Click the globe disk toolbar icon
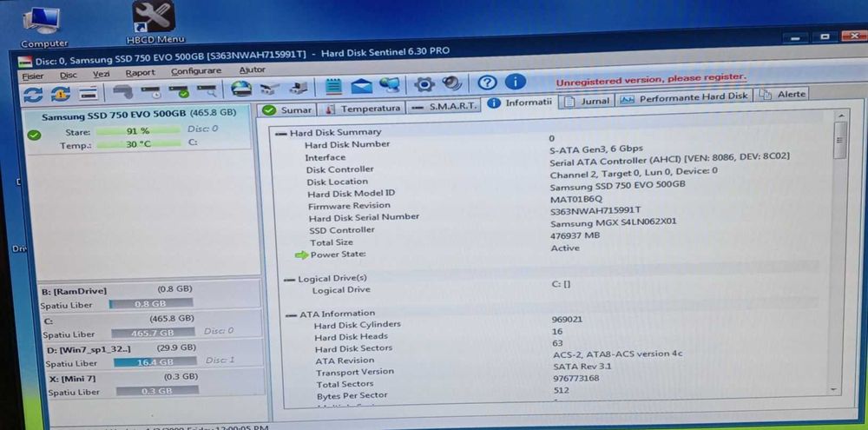Viewport: 868px width, 430px height. (x=241, y=89)
